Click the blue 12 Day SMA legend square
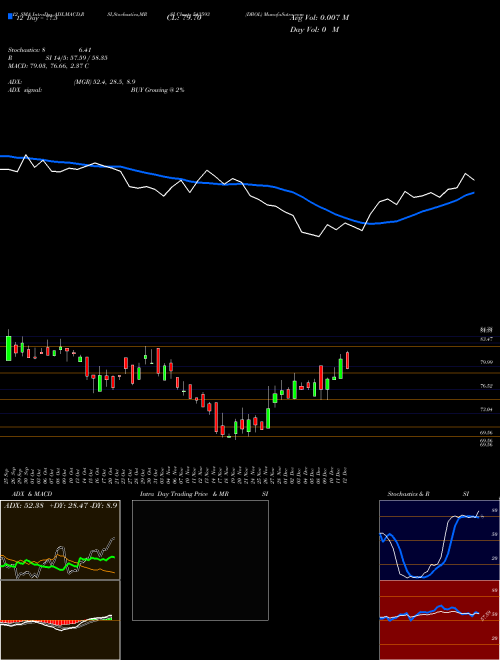Image resolution: width=500 pixels, height=660 pixels. pyautogui.click(x=11, y=16)
